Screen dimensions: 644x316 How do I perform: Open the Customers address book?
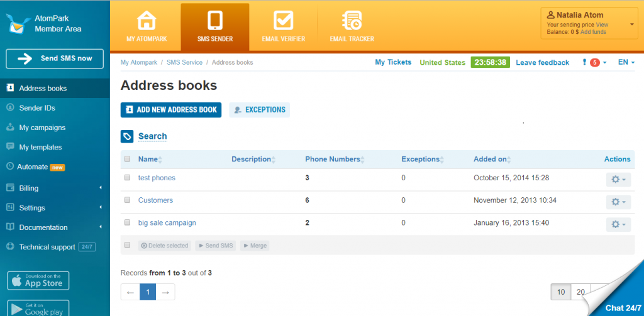coord(155,200)
